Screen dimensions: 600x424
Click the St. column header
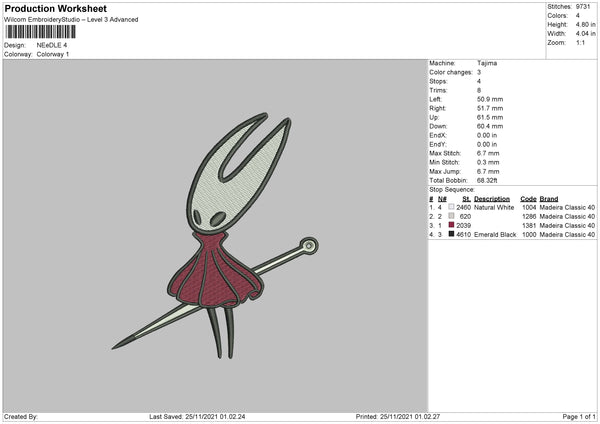tap(466, 199)
